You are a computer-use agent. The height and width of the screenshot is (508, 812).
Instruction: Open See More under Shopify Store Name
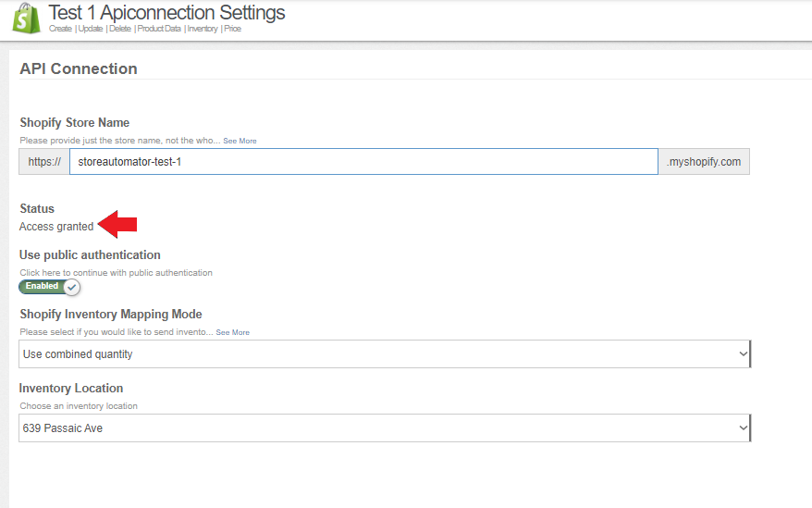tap(240, 141)
